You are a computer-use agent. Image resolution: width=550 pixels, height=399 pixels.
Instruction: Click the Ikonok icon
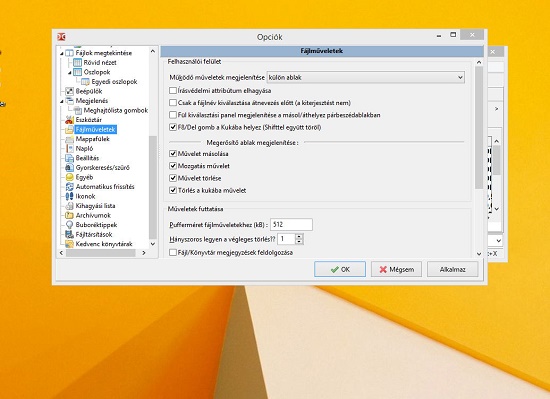69,196
